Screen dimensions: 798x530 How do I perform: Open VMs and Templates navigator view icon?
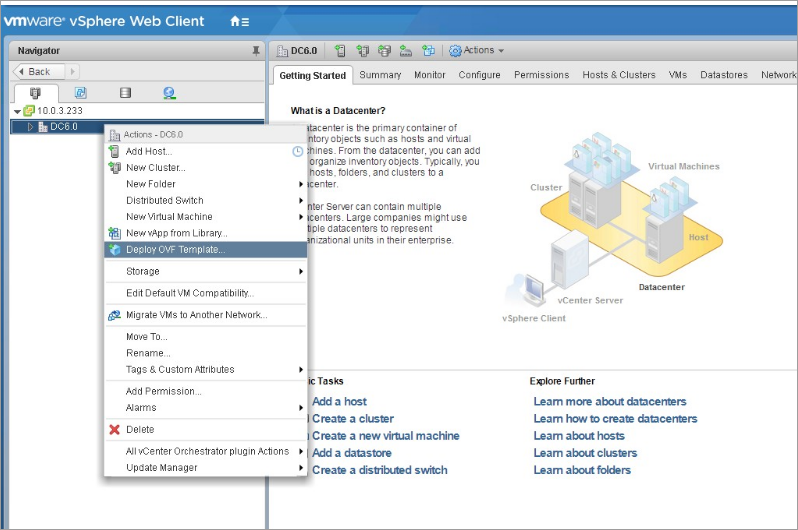[80, 93]
